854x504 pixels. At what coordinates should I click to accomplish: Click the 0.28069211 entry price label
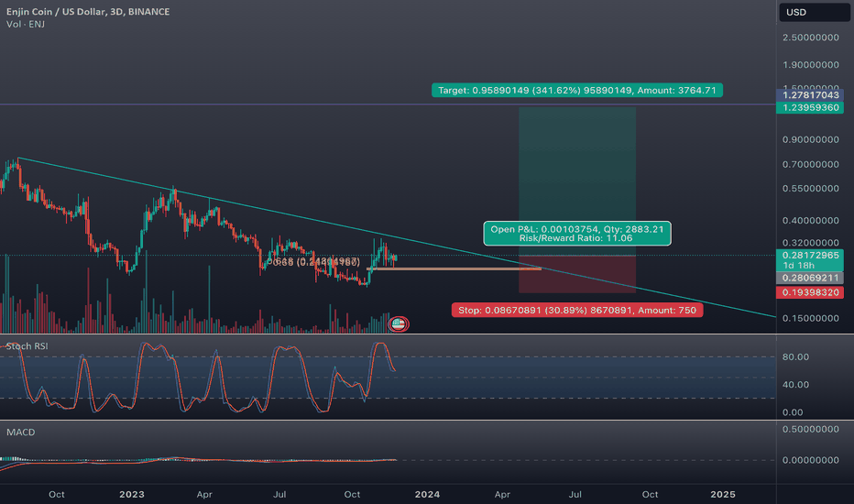[x=810, y=278]
